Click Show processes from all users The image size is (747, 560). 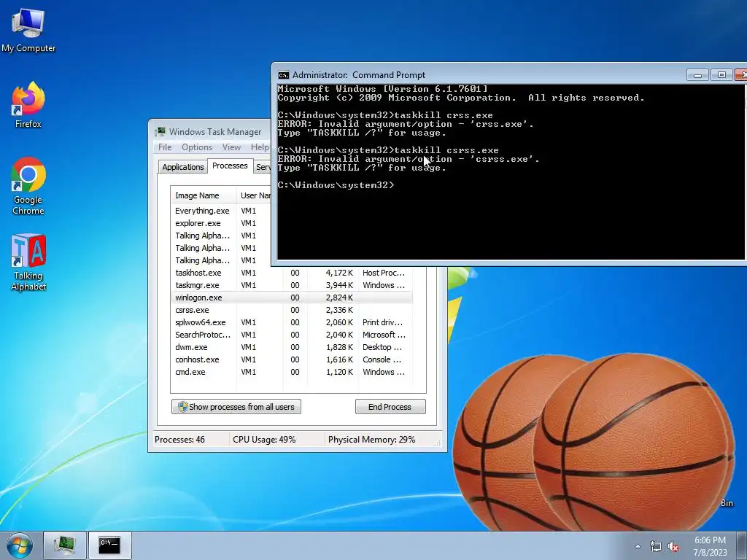coord(236,407)
